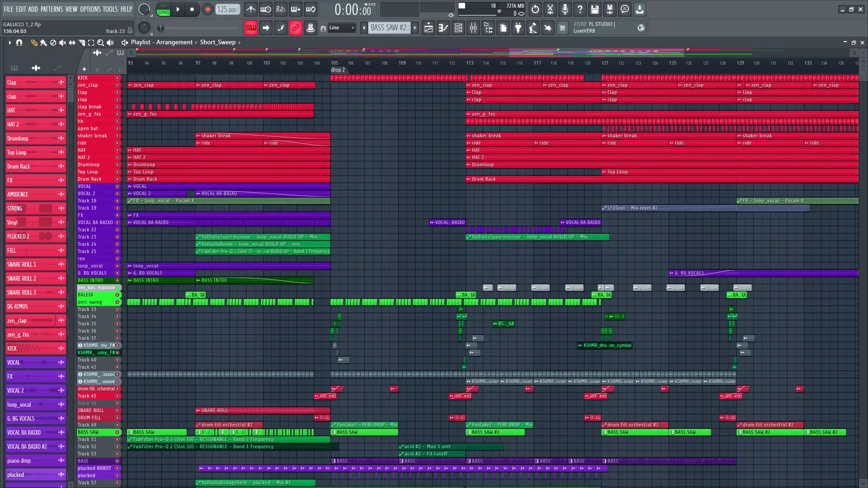Open the mixer view icon
This screenshot has height=488, width=868.
pos(473,28)
